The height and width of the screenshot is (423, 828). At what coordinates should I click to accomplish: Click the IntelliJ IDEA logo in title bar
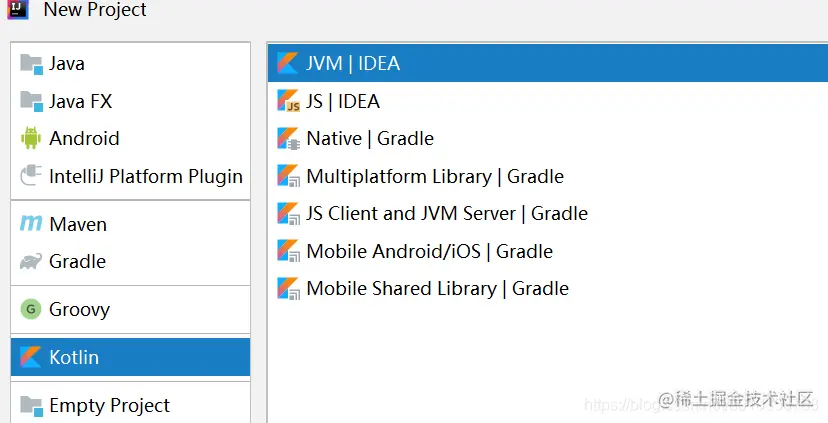[x=17, y=10]
